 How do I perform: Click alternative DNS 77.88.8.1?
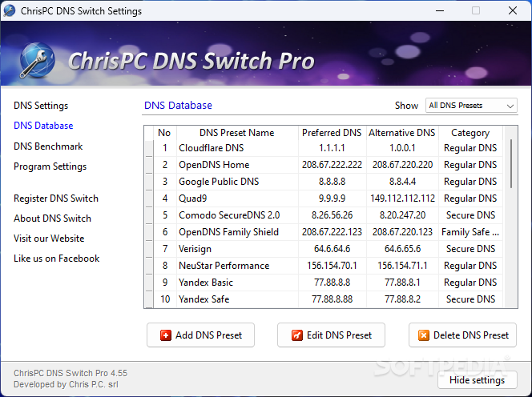pyautogui.click(x=402, y=283)
